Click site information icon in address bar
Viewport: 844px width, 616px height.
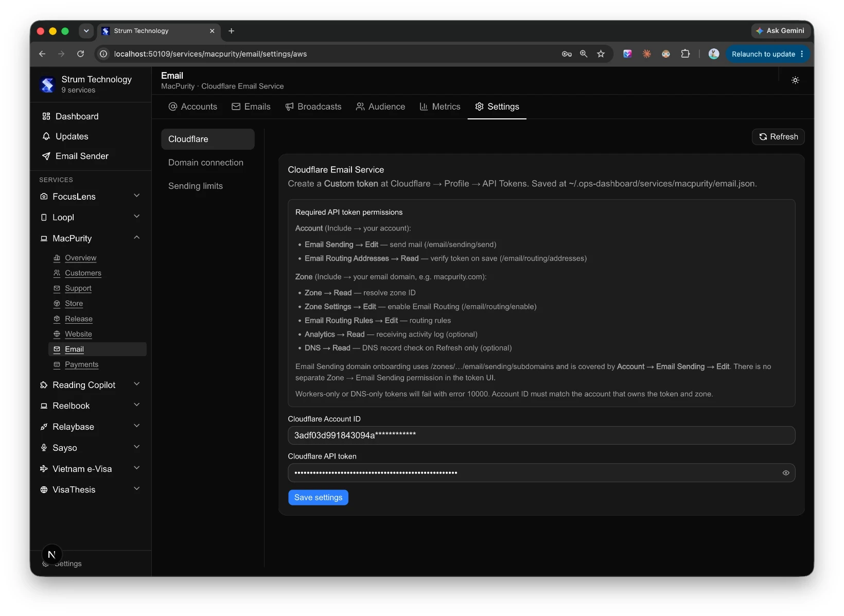pos(103,54)
